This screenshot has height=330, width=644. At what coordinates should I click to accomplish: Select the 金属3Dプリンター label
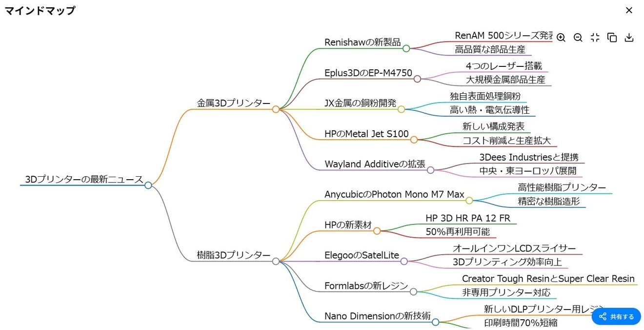click(x=234, y=103)
